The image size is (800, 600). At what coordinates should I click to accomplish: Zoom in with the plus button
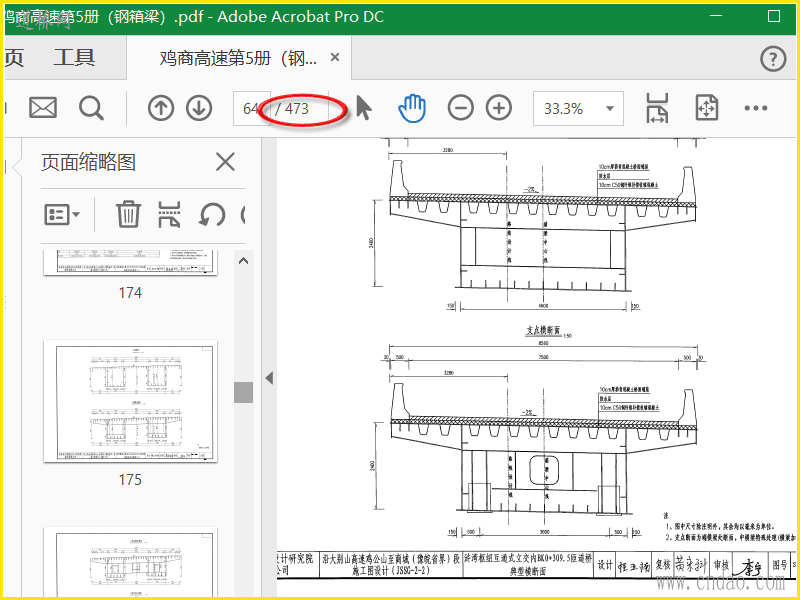(498, 108)
